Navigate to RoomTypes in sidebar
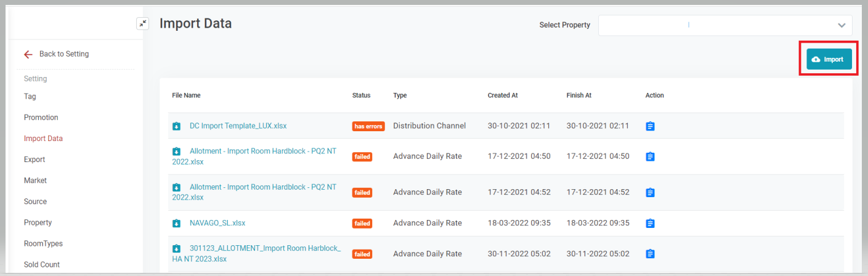This screenshot has width=868, height=276. point(43,243)
